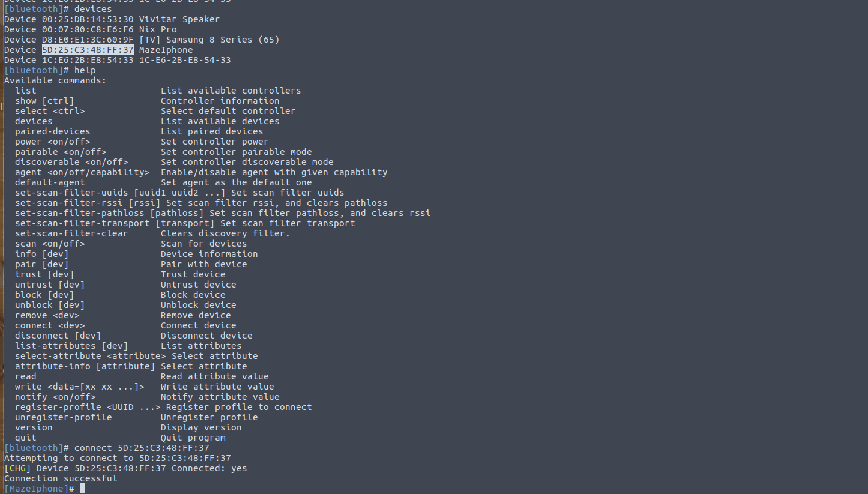Click the Nix Pro device name
The width and height of the screenshot is (868, 494).
coord(158,29)
